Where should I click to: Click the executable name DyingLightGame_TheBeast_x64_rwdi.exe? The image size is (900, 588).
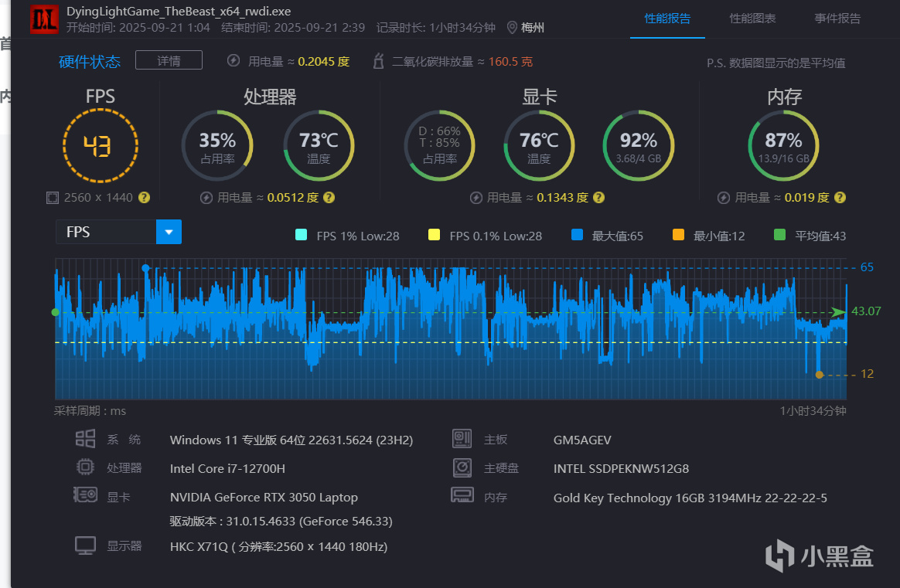click(179, 12)
